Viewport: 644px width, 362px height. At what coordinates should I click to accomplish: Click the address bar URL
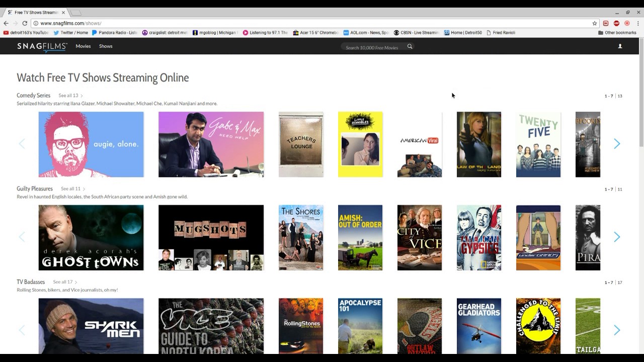click(x=70, y=23)
